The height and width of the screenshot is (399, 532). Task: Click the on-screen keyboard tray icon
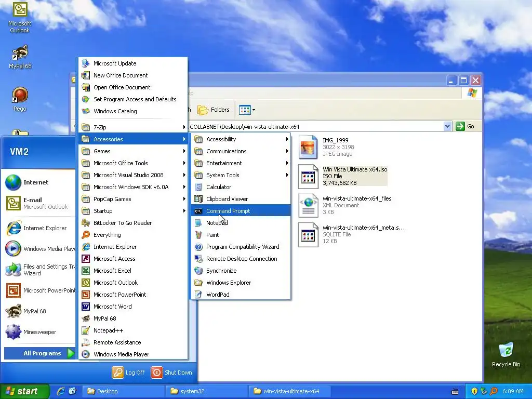coord(455,392)
